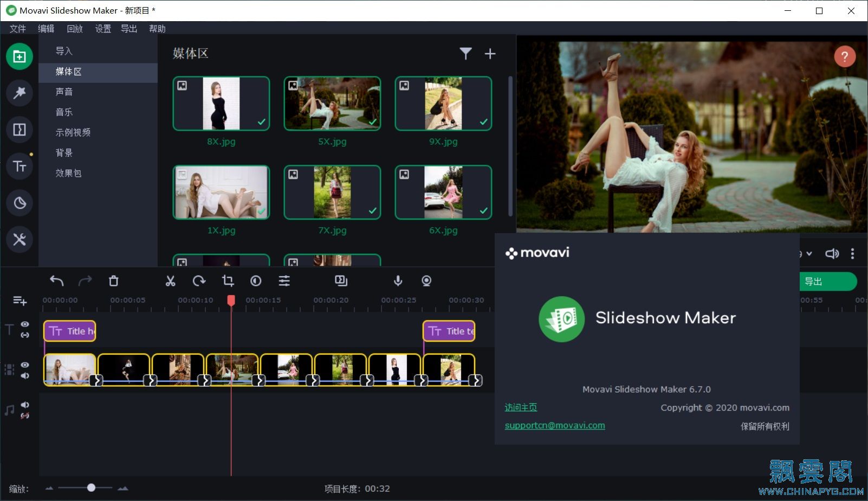868x501 pixels.
Task: Toggle title track visibility eye
Action: coord(25,324)
